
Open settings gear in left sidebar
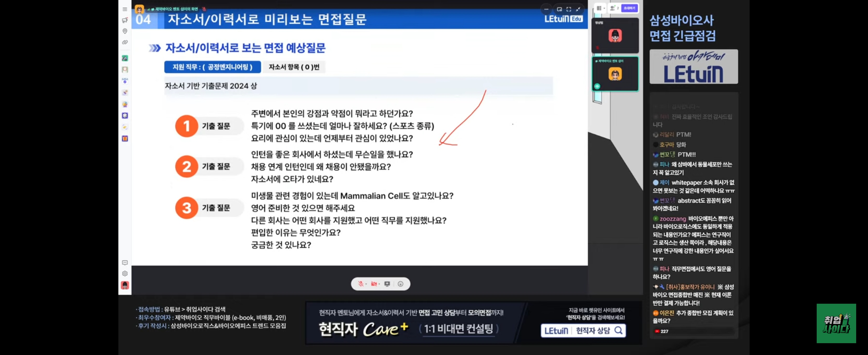coord(125,273)
